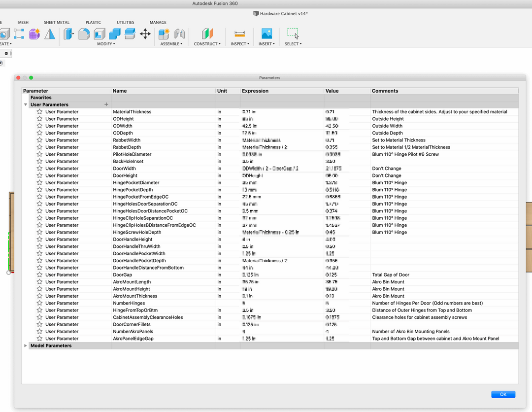This screenshot has width=532, height=412.
Task: Click the Insert image icon
Action: 266,34
